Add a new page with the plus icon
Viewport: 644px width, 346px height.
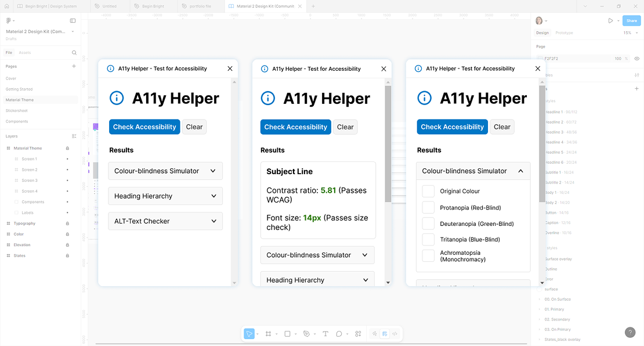coord(74,66)
